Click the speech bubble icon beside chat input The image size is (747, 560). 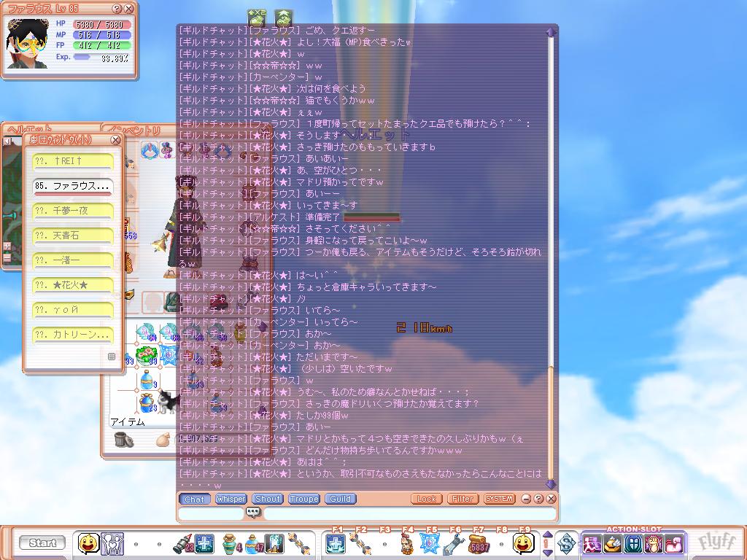click(x=253, y=513)
